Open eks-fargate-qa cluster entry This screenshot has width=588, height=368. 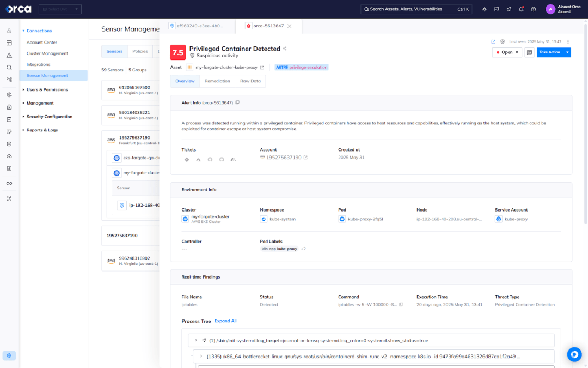pos(136,158)
